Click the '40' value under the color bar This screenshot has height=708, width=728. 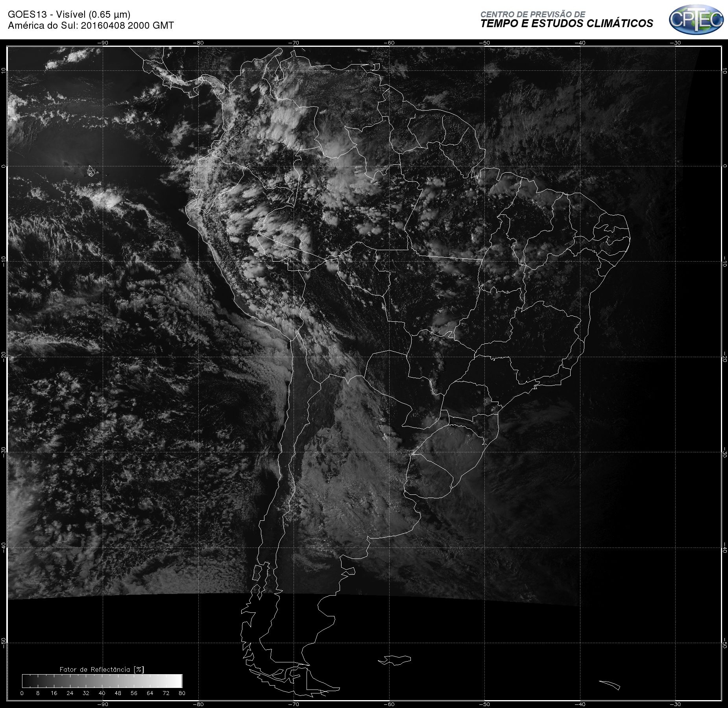point(102,693)
